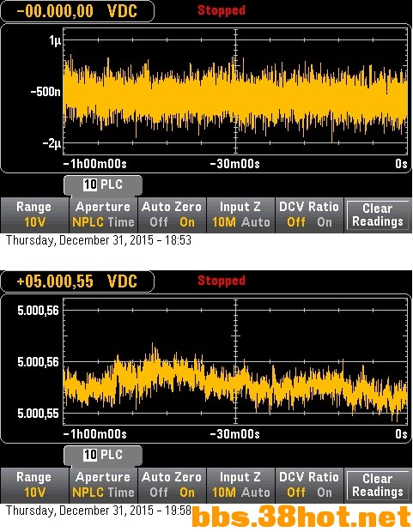The width and height of the screenshot is (413, 532).
Task: Select Aperture NPLC Time softkey in top screen
Action: coord(103,215)
